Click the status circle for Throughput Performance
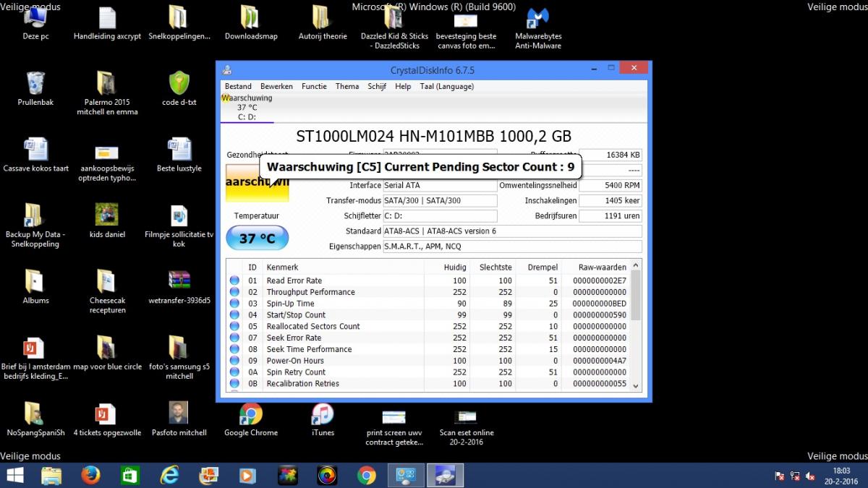The width and height of the screenshot is (868, 488). [234, 292]
